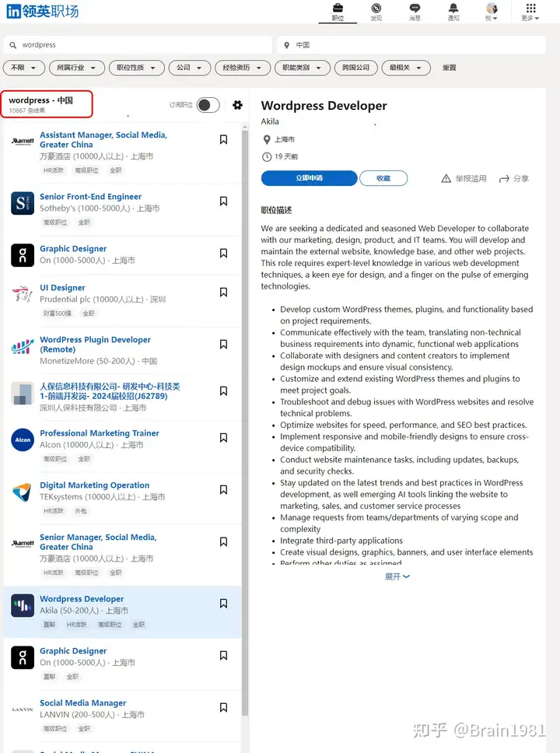Open the 经验资历 experience filter dropdown
The height and width of the screenshot is (753, 560).
(x=243, y=68)
